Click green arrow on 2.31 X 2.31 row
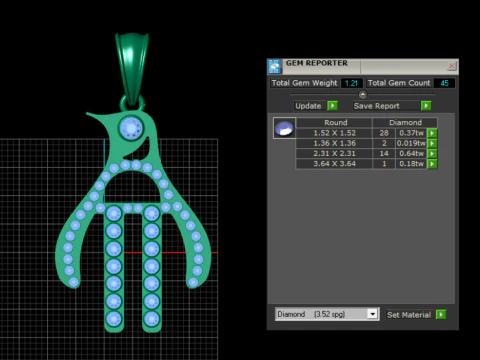This screenshot has width=480, height=360. point(432,153)
